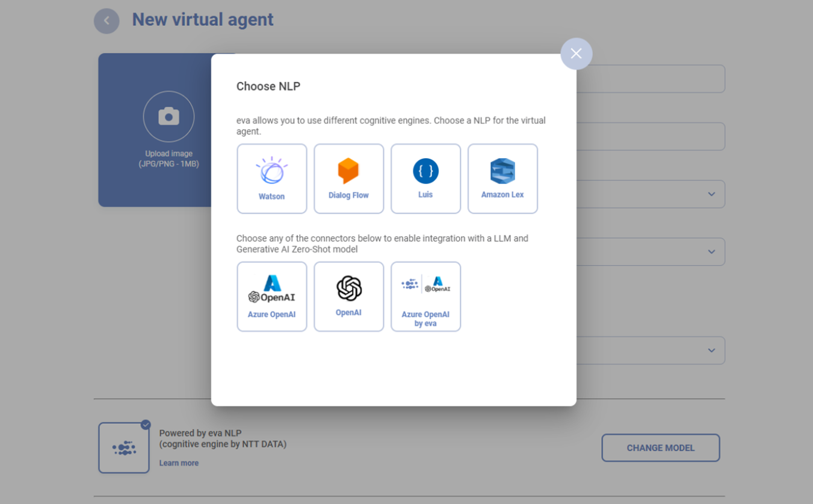Choose the Azure OpenAI connector card
This screenshot has width=813, height=504.
[271, 297]
